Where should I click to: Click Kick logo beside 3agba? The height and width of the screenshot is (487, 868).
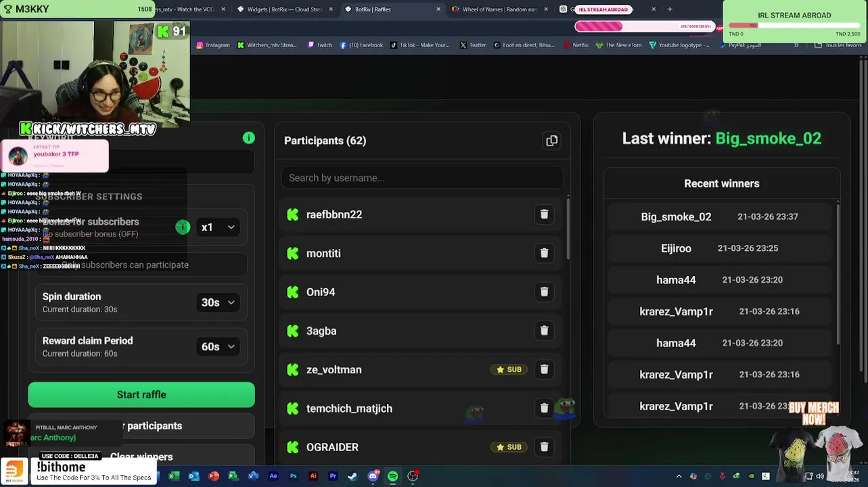click(x=293, y=331)
